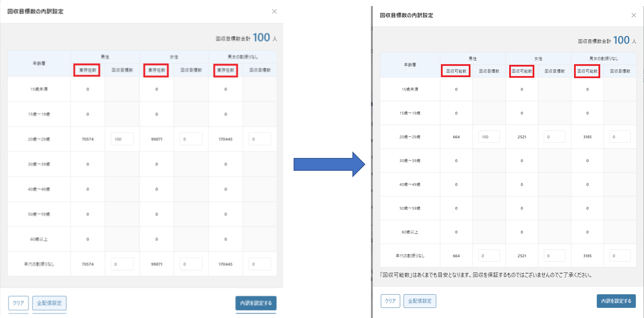Click クリア button in left dialog
The image size is (644, 318).
(18, 303)
